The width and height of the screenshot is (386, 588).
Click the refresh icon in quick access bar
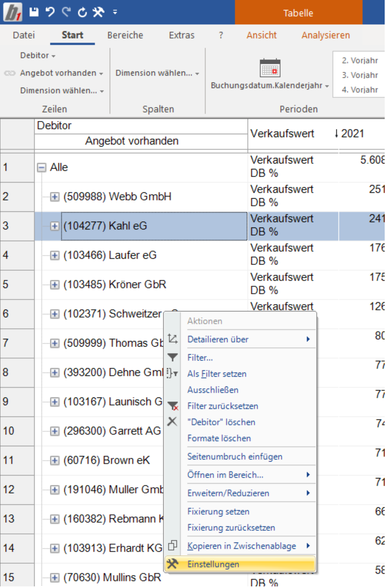coord(83,12)
